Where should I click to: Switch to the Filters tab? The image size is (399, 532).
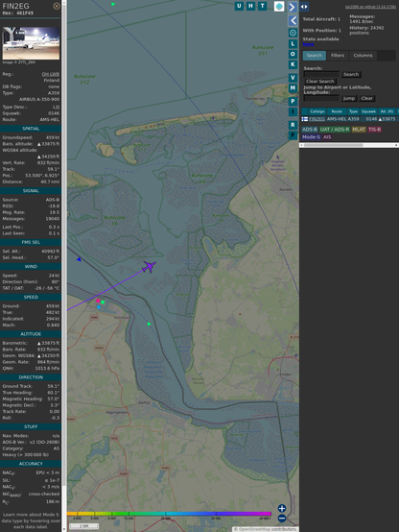click(338, 56)
